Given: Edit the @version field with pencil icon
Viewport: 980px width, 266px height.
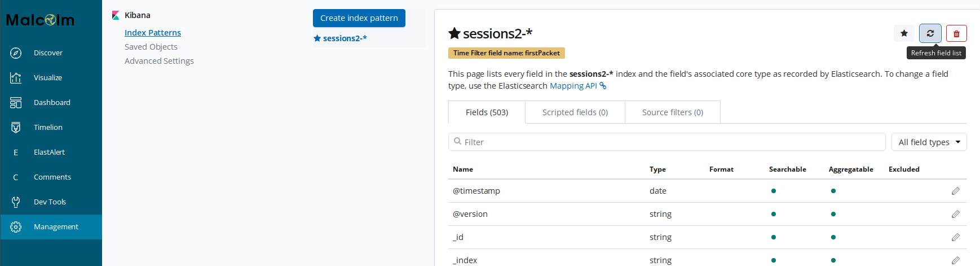Looking at the screenshot, I should click(955, 214).
